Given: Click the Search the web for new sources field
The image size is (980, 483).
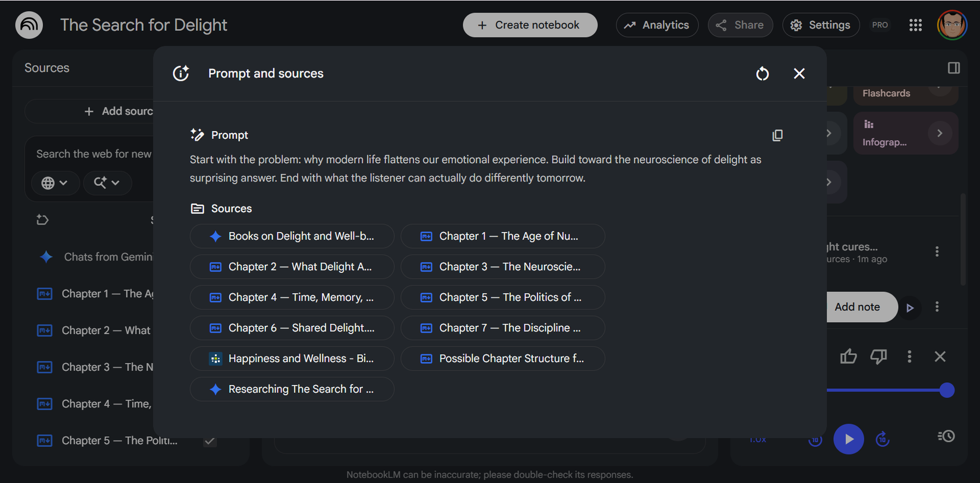Looking at the screenshot, I should tap(94, 154).
